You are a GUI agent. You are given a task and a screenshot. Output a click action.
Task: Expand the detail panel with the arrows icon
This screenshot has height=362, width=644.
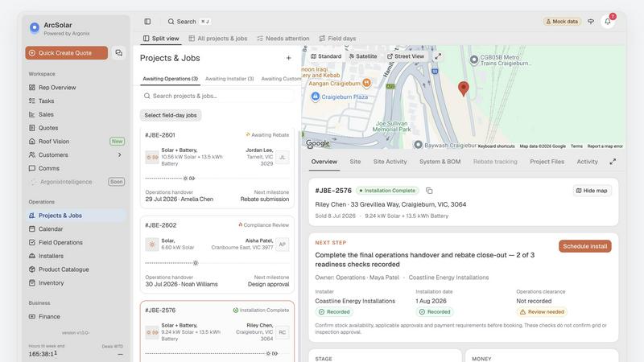(613, 162)
